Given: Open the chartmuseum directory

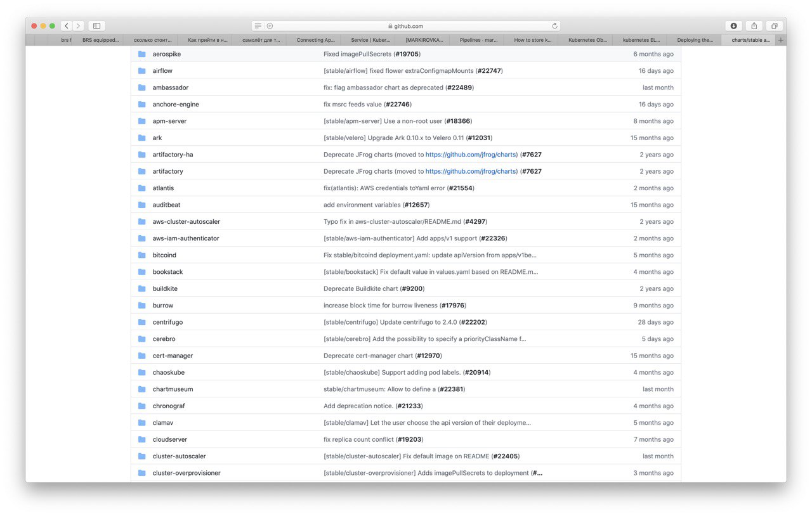Looking at the screenshot, I should point(173,389).
